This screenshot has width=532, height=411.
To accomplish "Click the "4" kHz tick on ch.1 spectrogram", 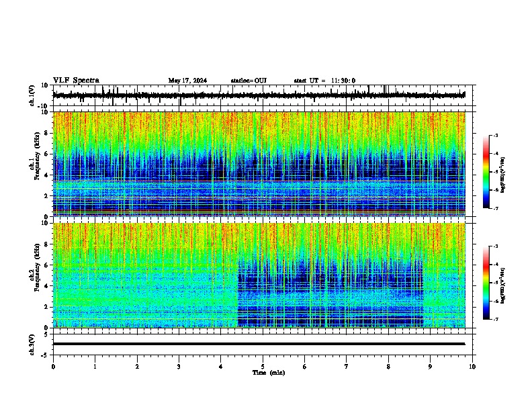I will tap(46, 175).
